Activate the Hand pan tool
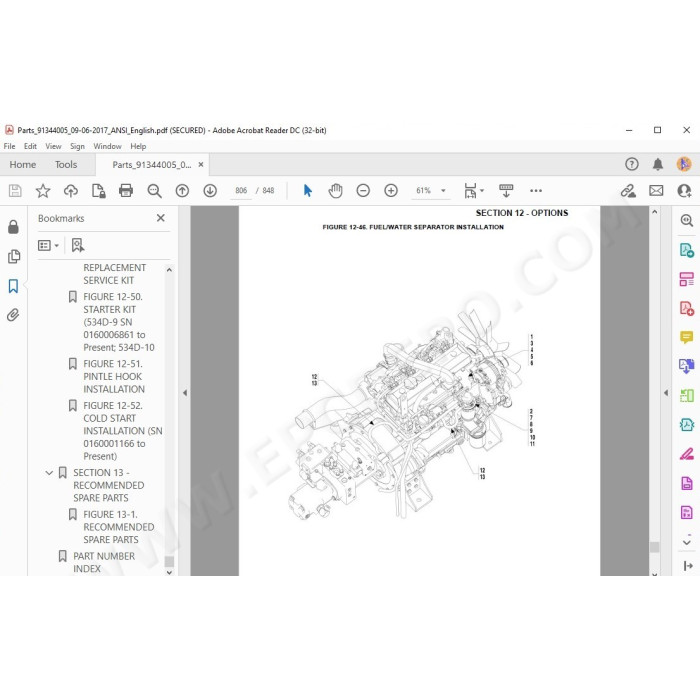Image resolution: width=700 pixels, height=700 pixels. 335,191
